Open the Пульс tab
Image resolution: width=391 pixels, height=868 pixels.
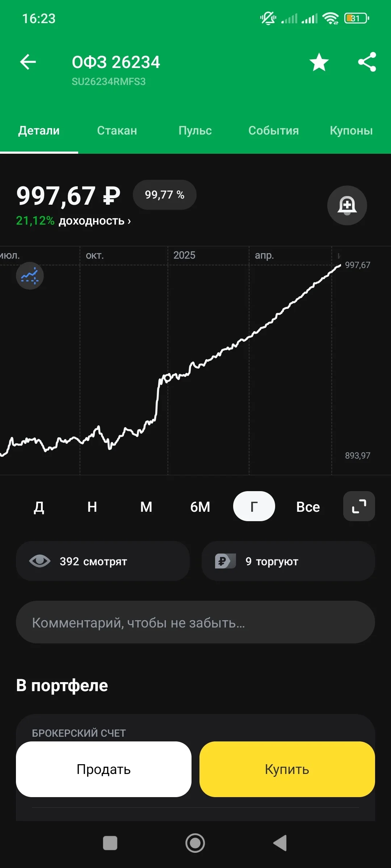point(195,131)
